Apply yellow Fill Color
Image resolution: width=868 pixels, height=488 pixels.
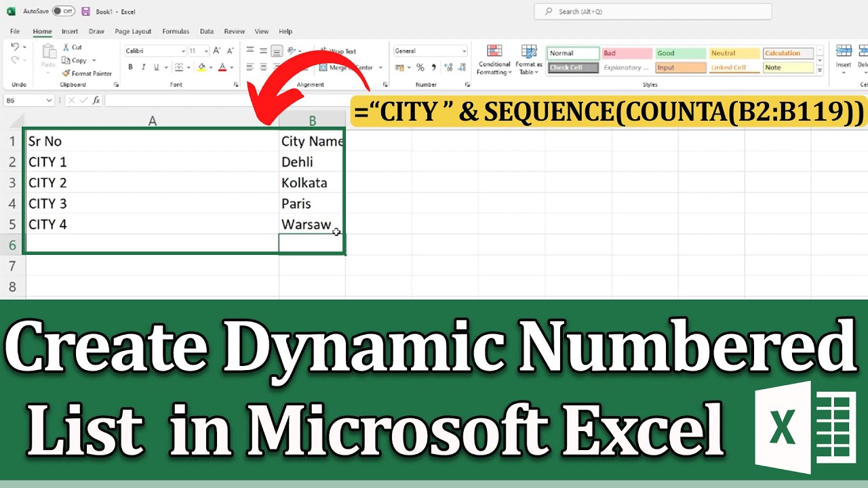(201, 67)
